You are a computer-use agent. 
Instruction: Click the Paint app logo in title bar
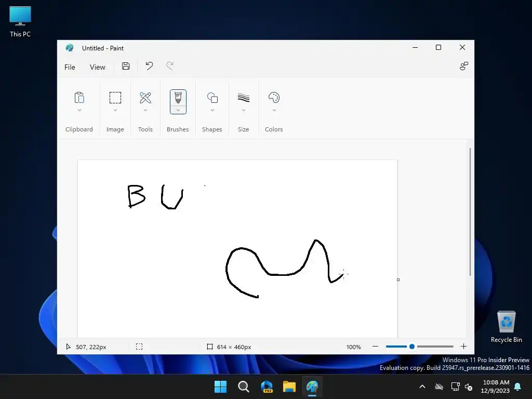point(70,48)
